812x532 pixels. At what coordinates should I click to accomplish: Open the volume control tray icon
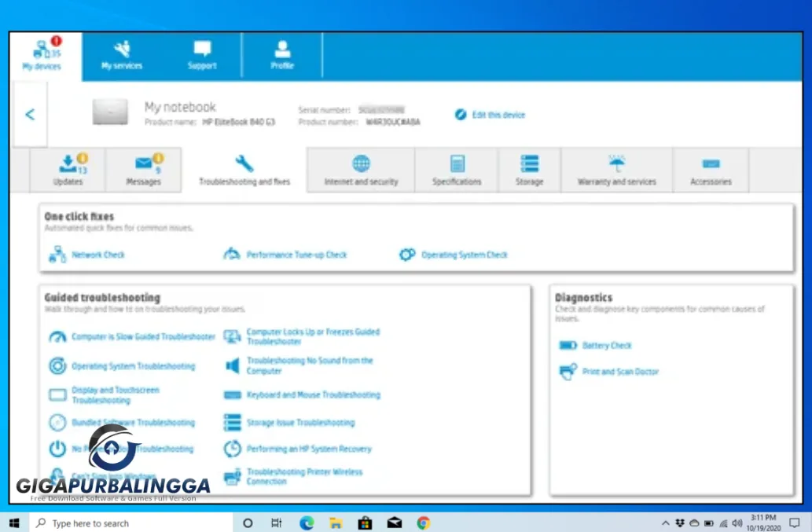click(737, 523)
